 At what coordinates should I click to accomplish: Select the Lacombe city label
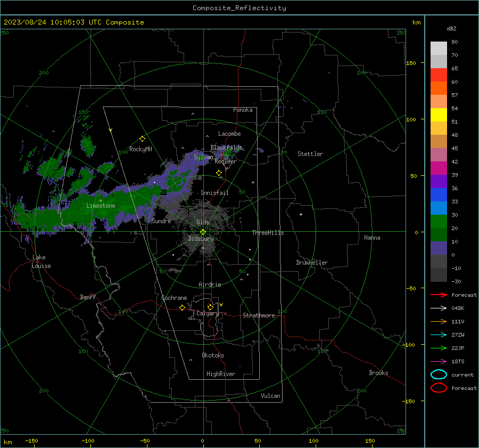click(229, 134)
